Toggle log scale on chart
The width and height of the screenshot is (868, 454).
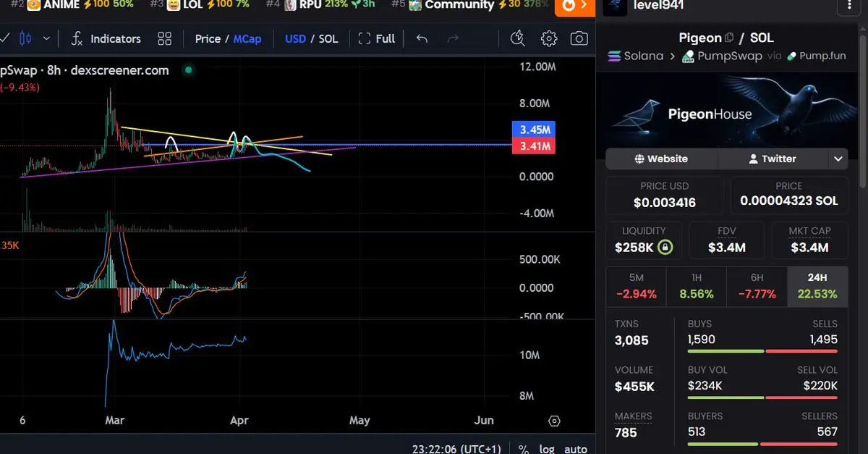tap(546, 449)
